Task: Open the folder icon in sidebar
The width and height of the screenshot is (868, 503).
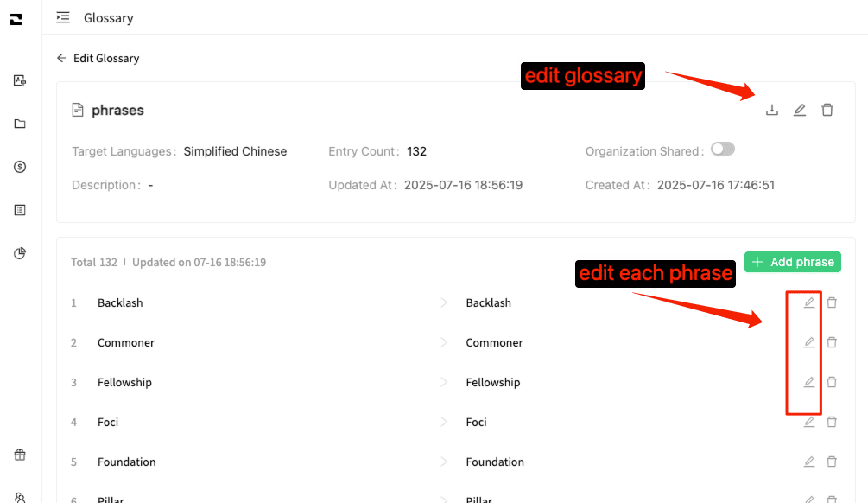Action: point(20,124)
